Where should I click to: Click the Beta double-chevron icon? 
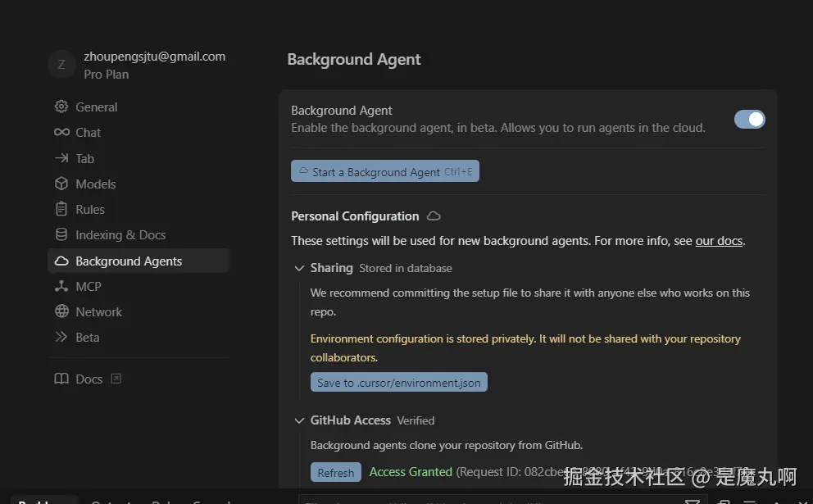coord(61,337)
